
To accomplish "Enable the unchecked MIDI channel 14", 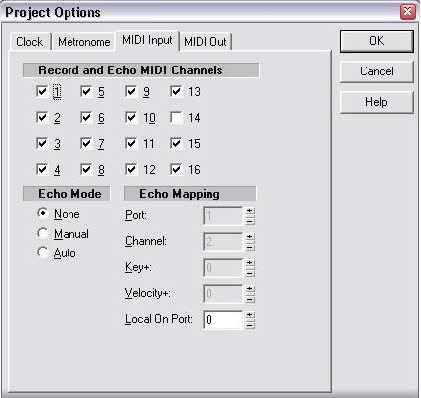I will click(x=176, y=117).
